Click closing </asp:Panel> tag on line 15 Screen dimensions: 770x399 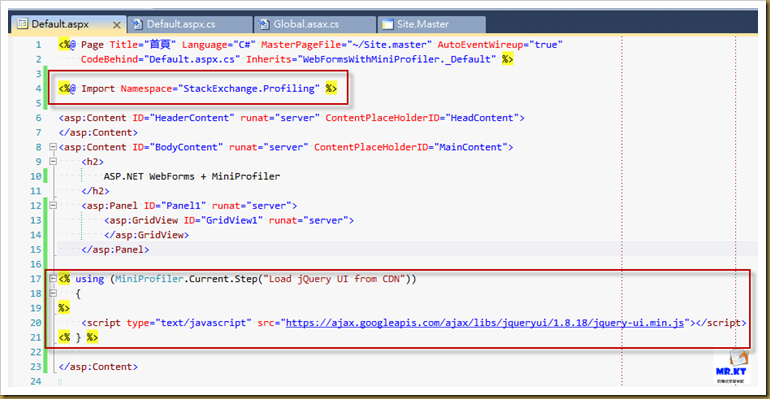coord(115,249)
